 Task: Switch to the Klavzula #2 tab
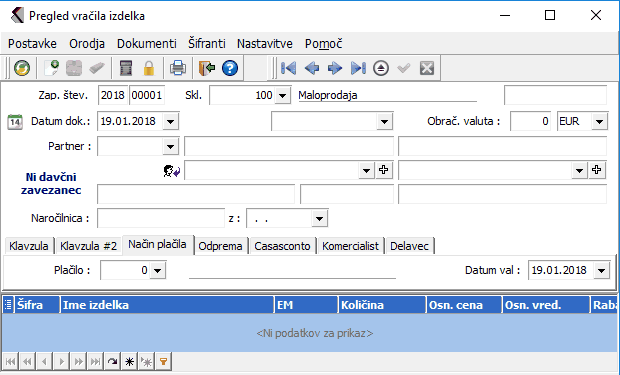point(89,246)
